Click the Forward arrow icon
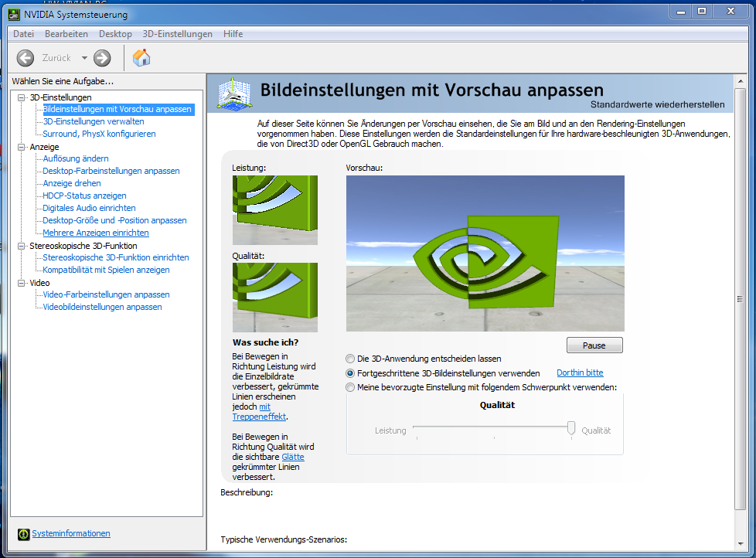Screen dimensions: 756x558 (102, 58)
